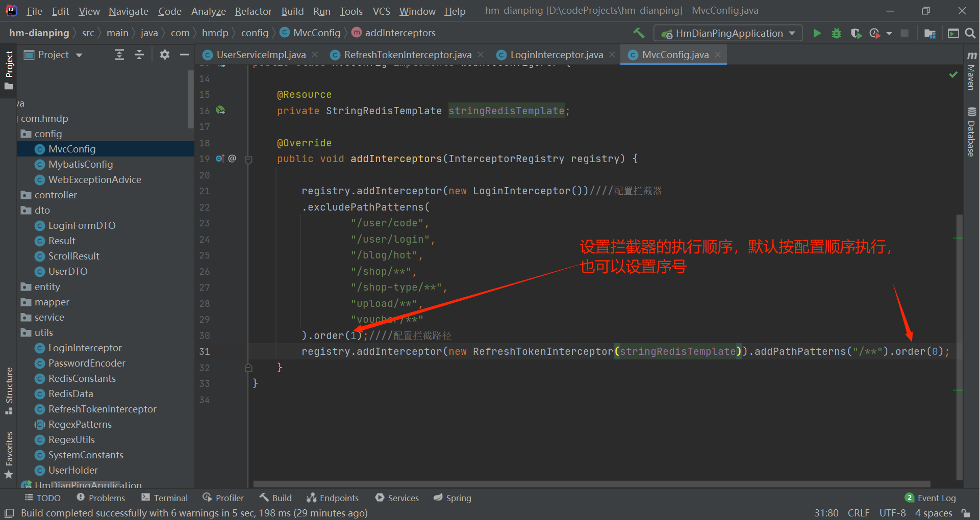The width and height of the screenshot is (980, 520).
Task: Click the Stop process square icon
Action: coord(904,33)
